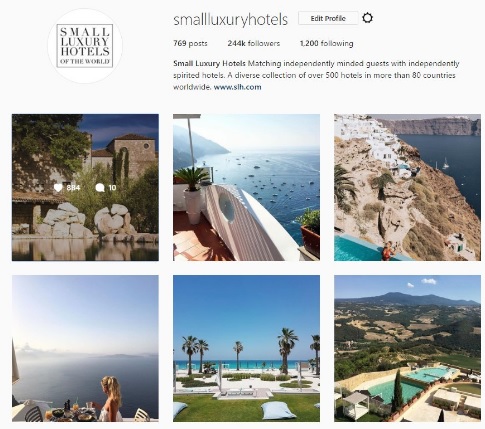Open the palm trees beach lawn photo
This screenshot has width=485, height=429.
tap(246, 348)
